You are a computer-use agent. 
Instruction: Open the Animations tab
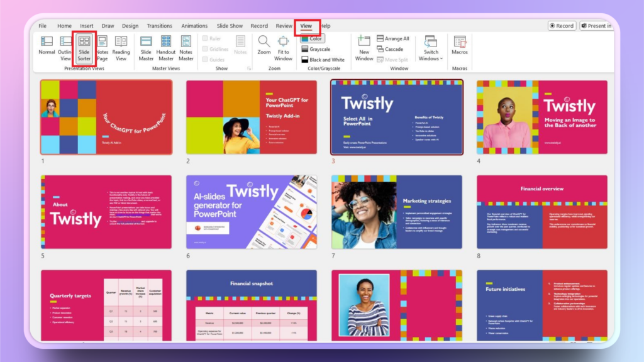tap(194, 26)
